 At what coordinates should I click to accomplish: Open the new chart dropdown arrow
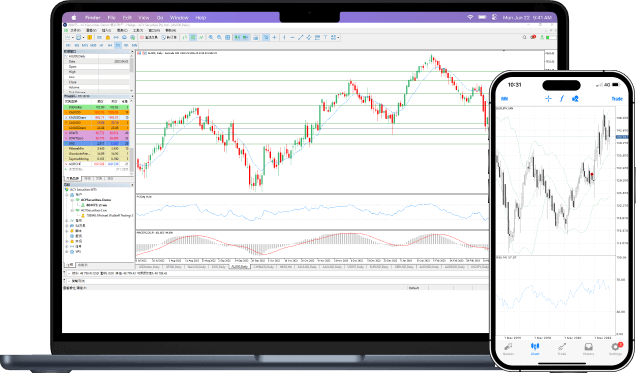73,37
